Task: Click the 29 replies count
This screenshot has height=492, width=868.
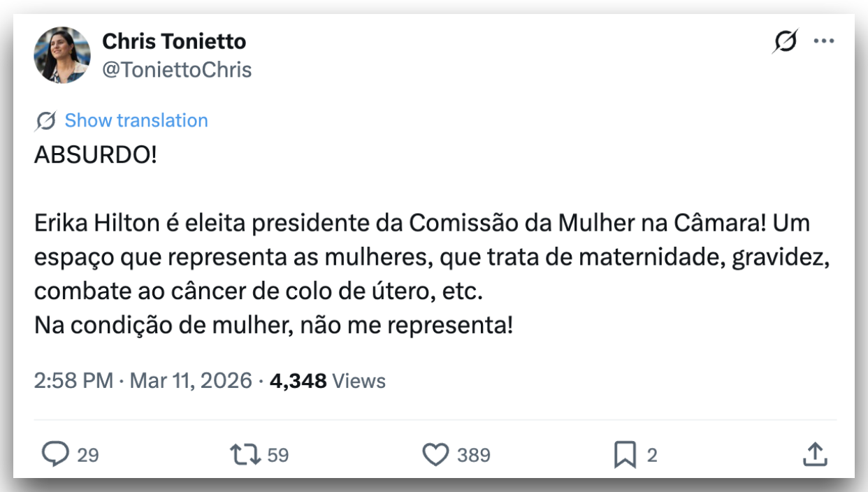Action: [x=88, y=456]
